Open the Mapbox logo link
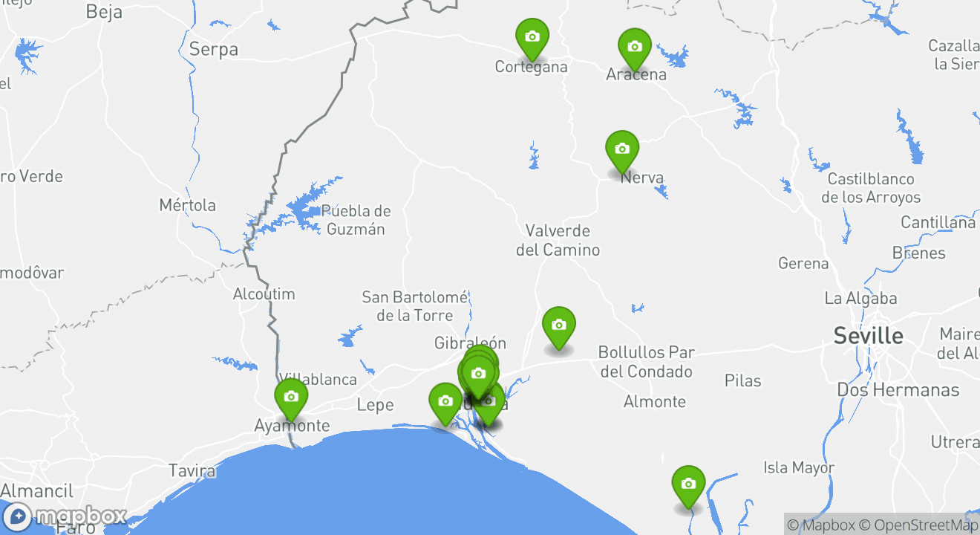The image size is (980, 535). coord(65,516)
